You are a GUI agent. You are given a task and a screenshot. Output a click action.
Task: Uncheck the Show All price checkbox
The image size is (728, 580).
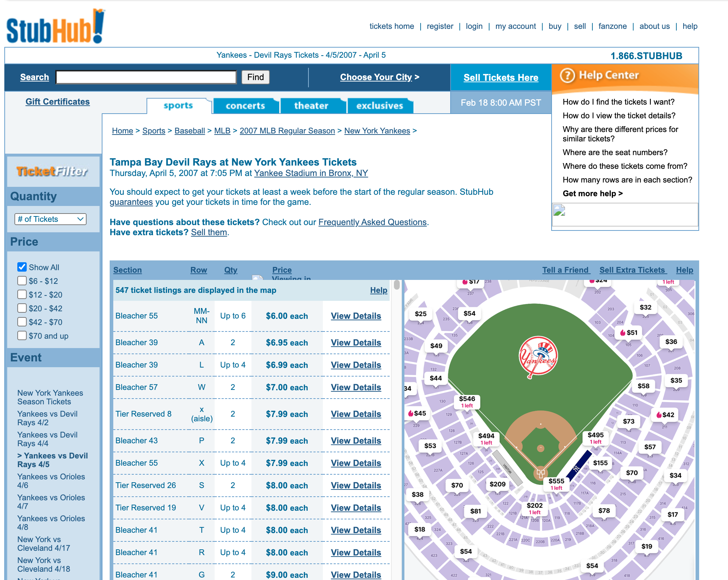[x=22, y=267]
